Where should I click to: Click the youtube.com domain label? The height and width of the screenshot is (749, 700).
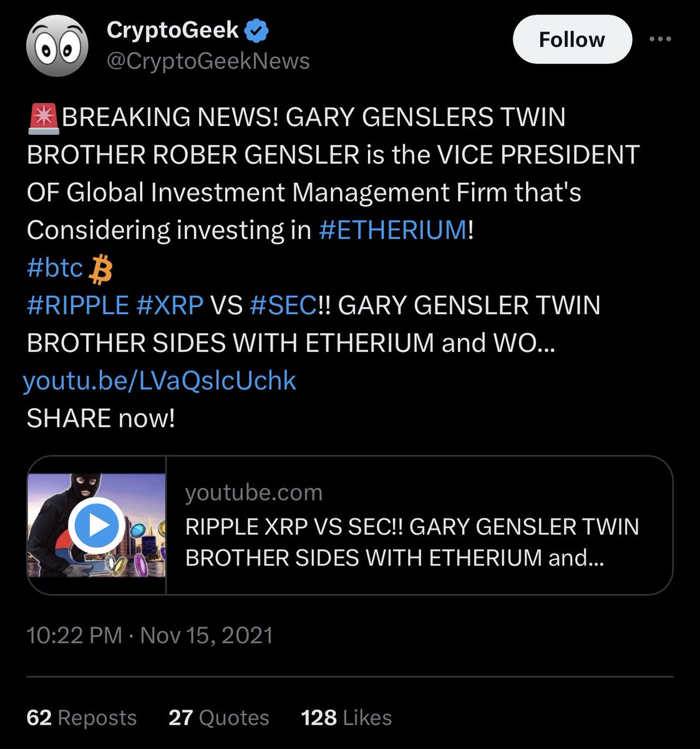(x=254, y=493)
